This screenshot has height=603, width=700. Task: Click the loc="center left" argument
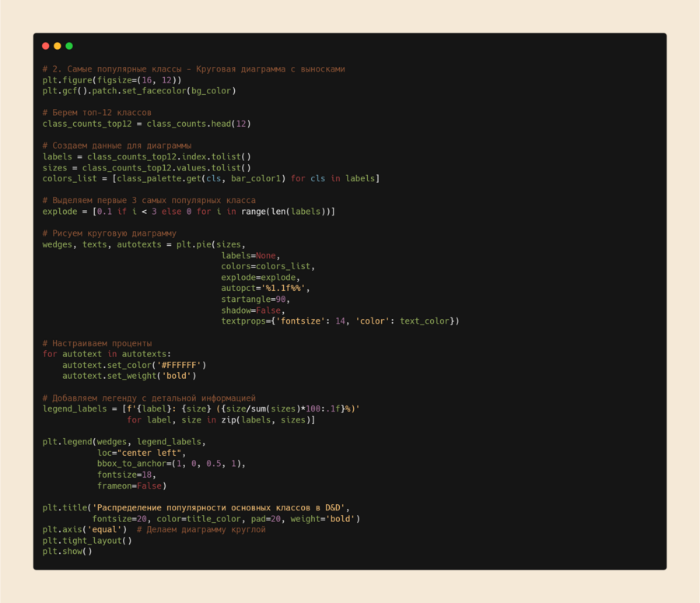pyautogui.click(x=141, y=453)
